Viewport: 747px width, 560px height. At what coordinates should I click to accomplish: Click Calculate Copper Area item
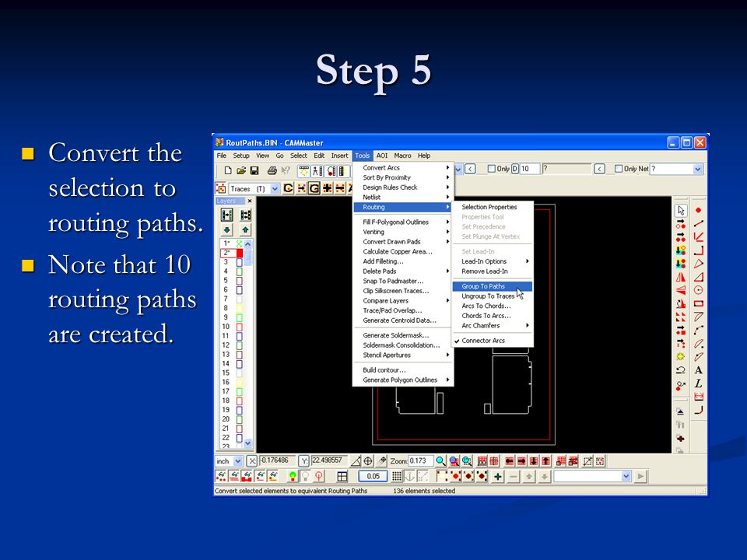point(403,251)
